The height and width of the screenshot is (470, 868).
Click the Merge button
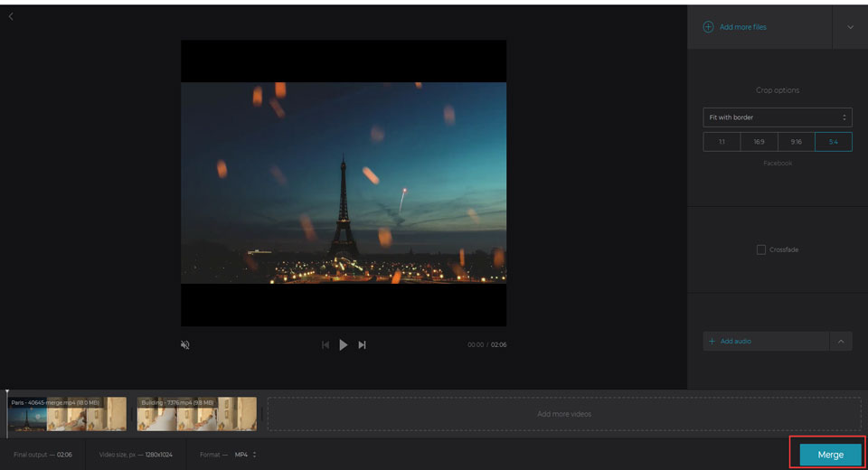click(830, 455)
